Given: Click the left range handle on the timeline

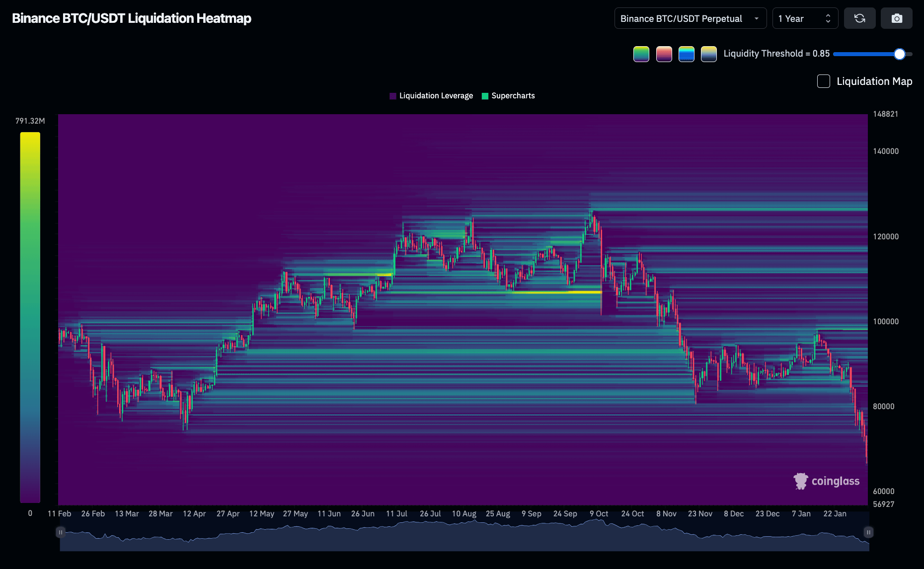Looking at the screenshot, I should tap(61, 532).
